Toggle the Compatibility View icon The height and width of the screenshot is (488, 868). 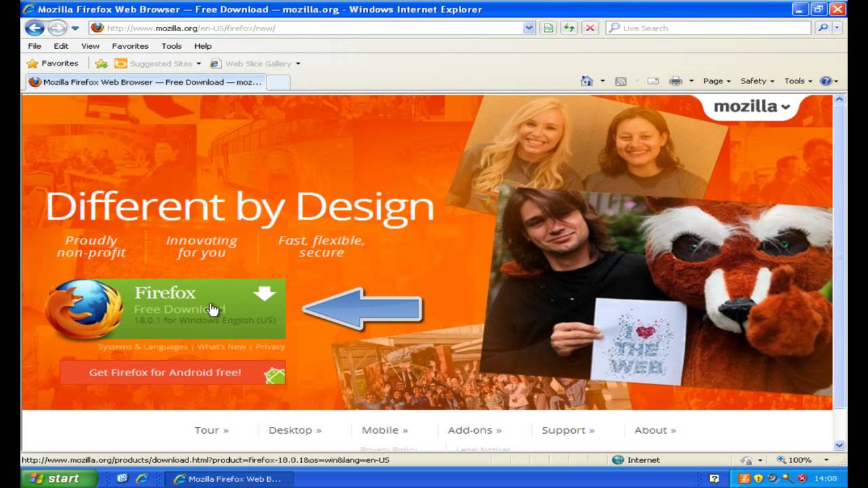[x=548, y=28]
